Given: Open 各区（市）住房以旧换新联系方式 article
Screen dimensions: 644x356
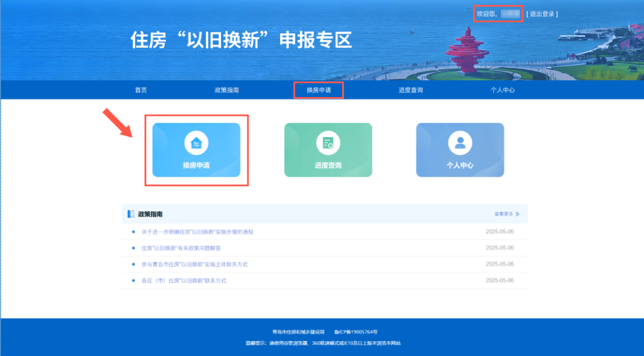Looking at the screenshot, I should click(183, 281).
